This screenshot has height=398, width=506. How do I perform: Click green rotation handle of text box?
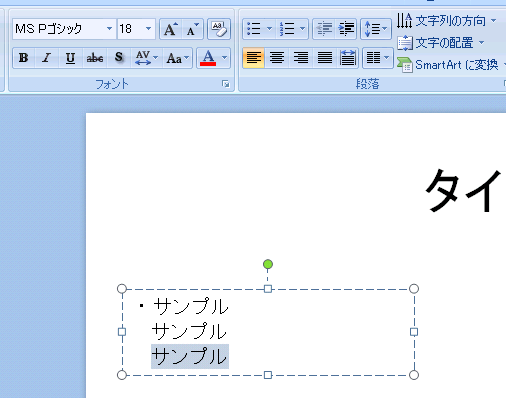point(268,264)
